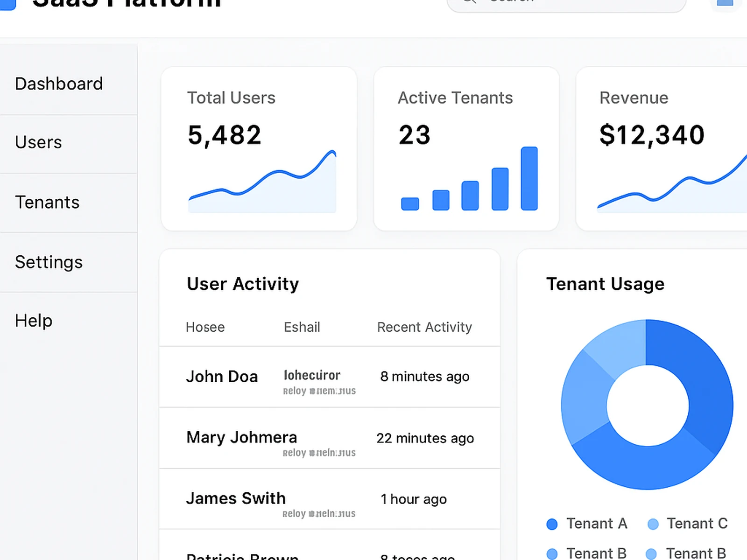Click the SaaS Platform logo icon
747x560 pixels.
(8, 5)
